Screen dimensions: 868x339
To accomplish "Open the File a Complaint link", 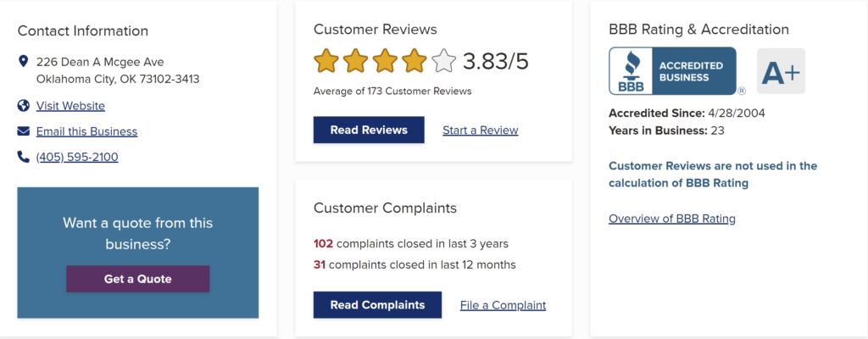I will point(504,305).
